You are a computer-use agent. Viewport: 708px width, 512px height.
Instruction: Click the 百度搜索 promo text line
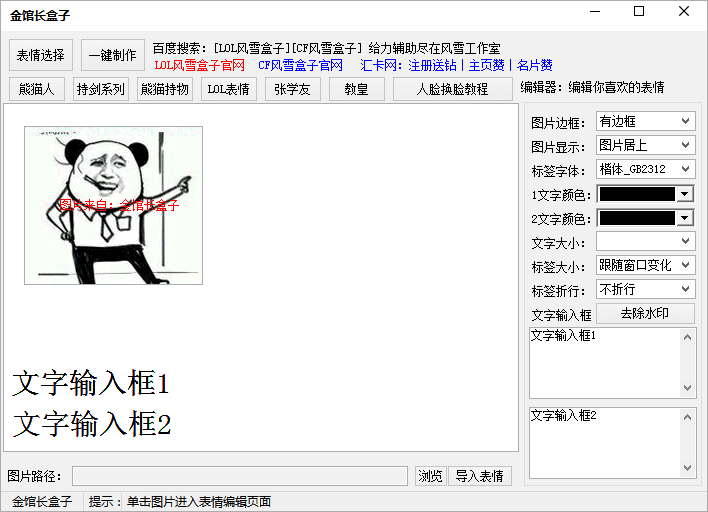(x=326, y=48)
